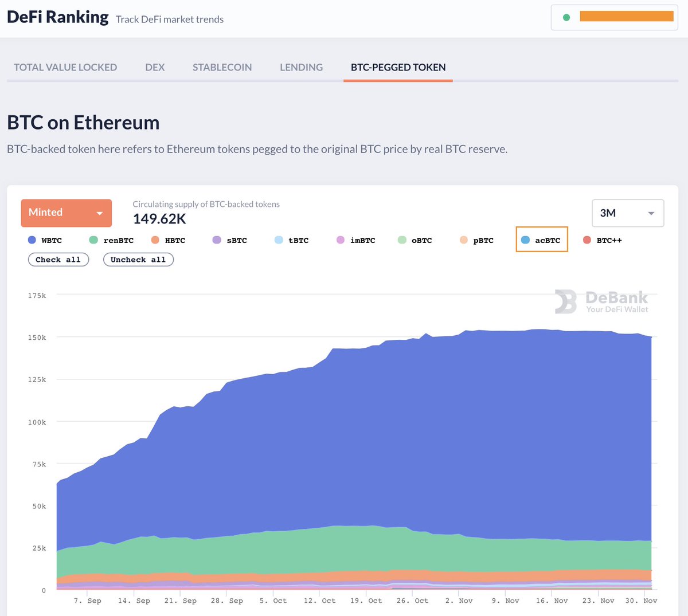Click the '2. Nov' x-axis label
The width and height of the screenshot is (688, 616).
tap(459, 601)
